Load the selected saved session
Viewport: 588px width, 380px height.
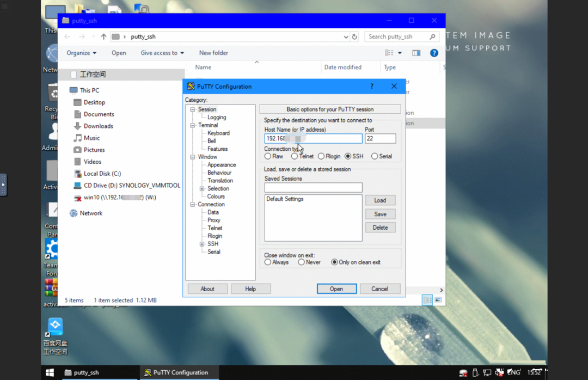(380, 200)
